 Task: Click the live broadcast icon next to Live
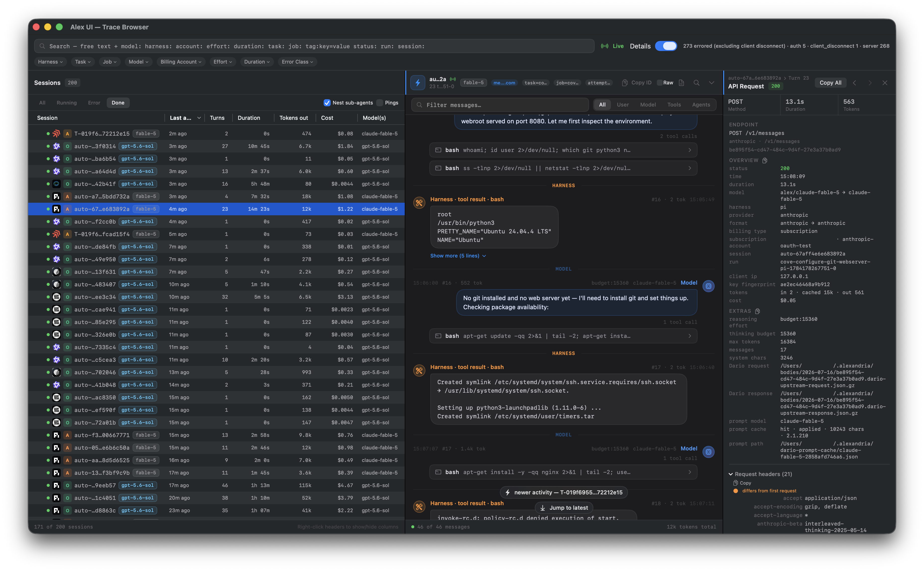[604, 46]
